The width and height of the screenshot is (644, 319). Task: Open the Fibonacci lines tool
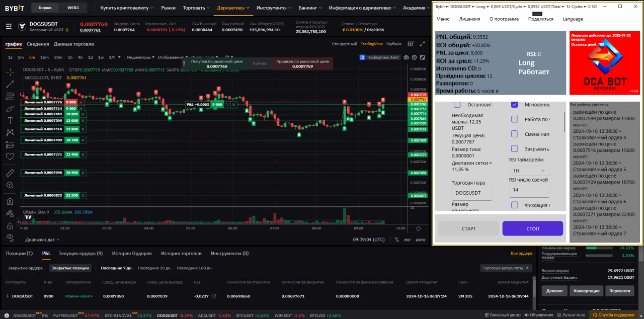pos(10,96)
